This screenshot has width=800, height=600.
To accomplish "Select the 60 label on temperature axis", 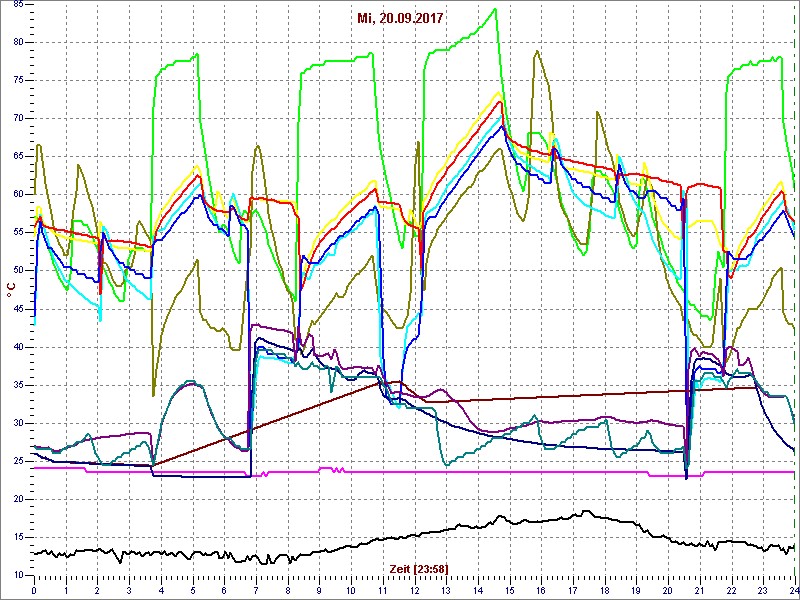I will (17, 194).
